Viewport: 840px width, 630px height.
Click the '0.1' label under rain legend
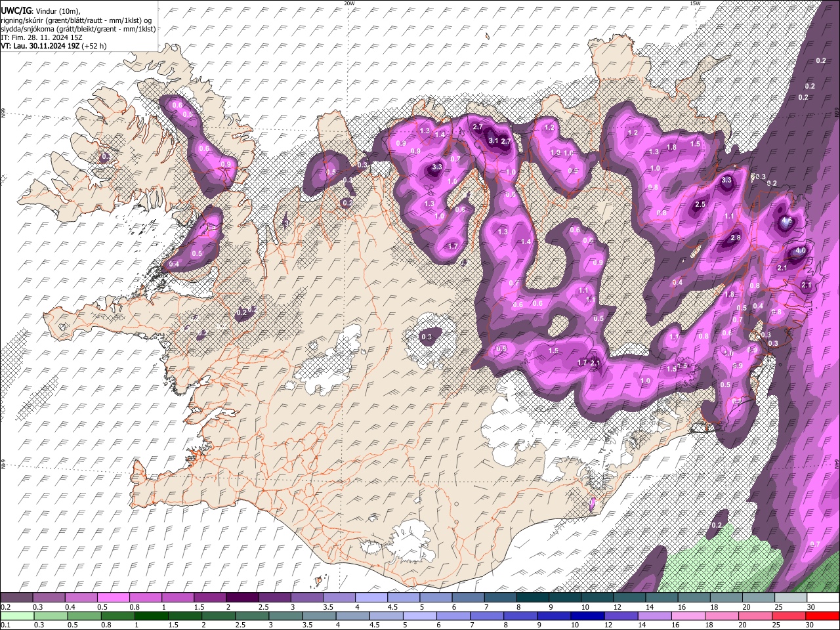click(5, 625)
